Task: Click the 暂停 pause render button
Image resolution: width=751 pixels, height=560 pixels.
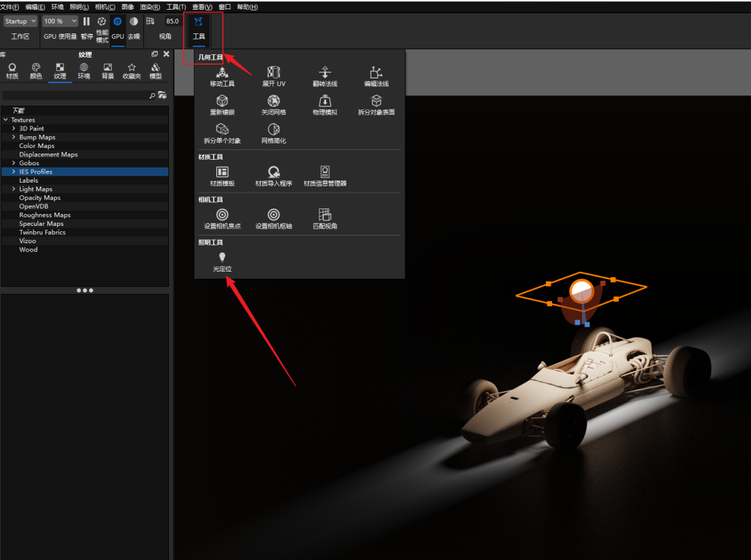Action: click(87, 28)
